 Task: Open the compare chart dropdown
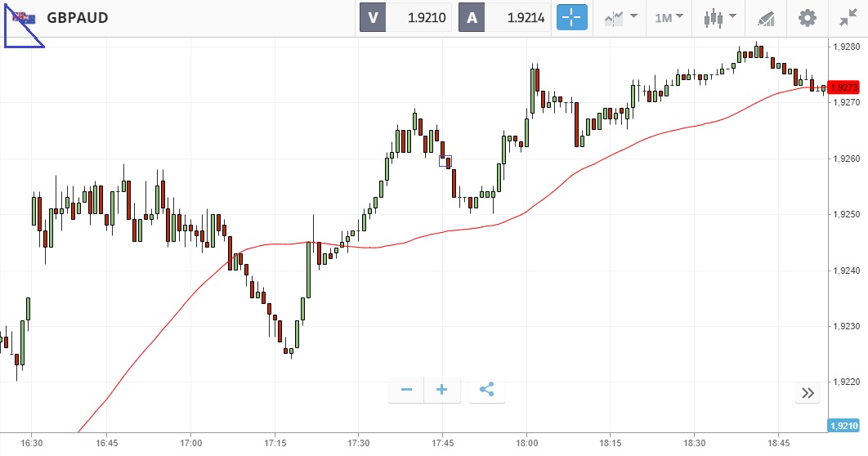coord(620,17)
